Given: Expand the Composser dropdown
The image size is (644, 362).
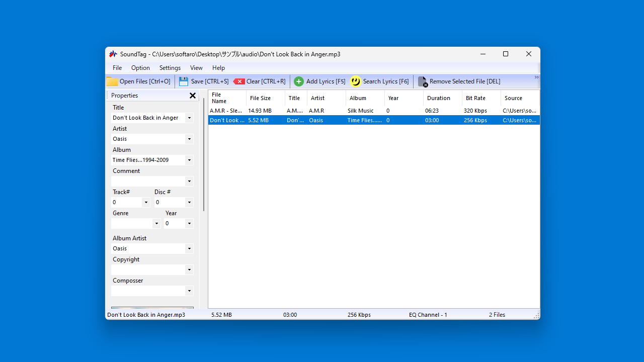Looking at the screenshot, I should pyautogui.click(x=189, y=291).
